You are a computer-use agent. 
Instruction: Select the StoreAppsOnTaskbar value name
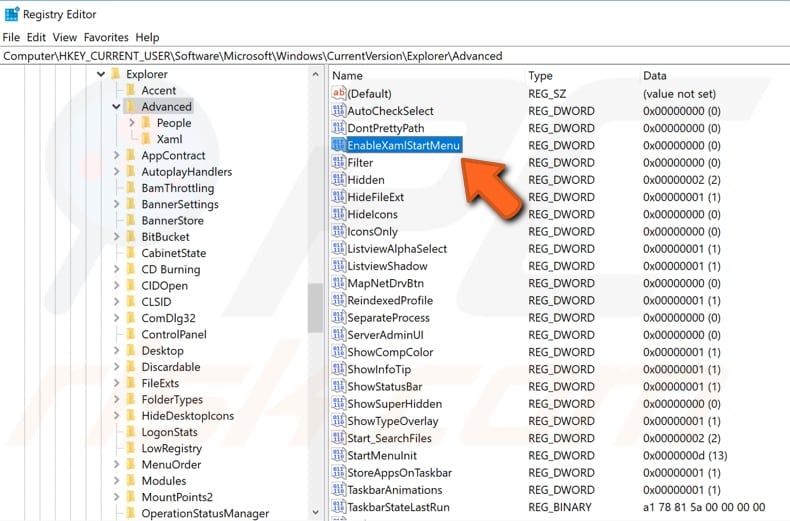[400, 473]
